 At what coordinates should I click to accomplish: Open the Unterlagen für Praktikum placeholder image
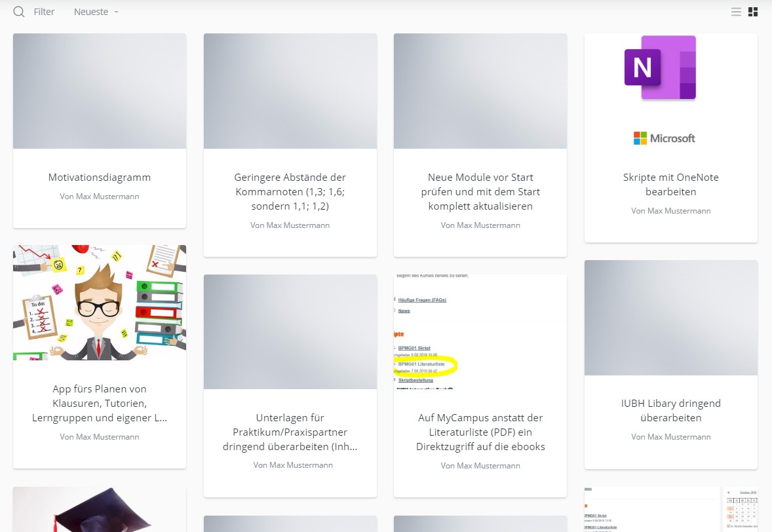[290, 332]
